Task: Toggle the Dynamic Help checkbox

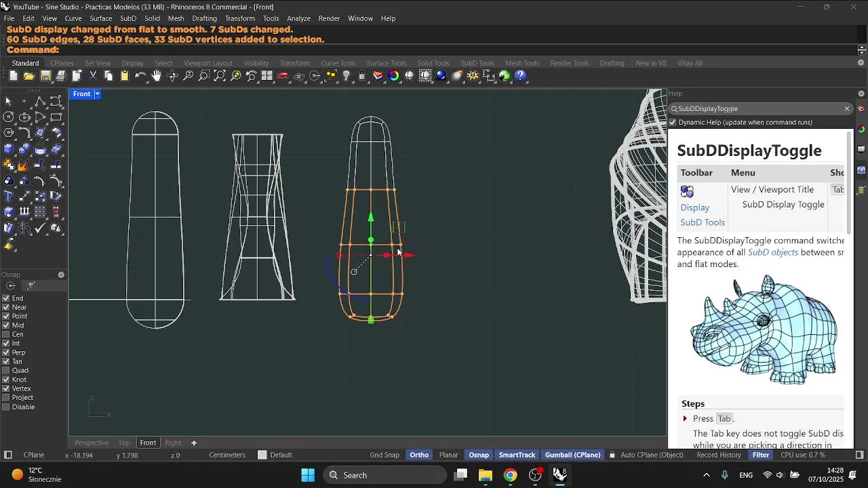Action: click(x=673, y=123)
